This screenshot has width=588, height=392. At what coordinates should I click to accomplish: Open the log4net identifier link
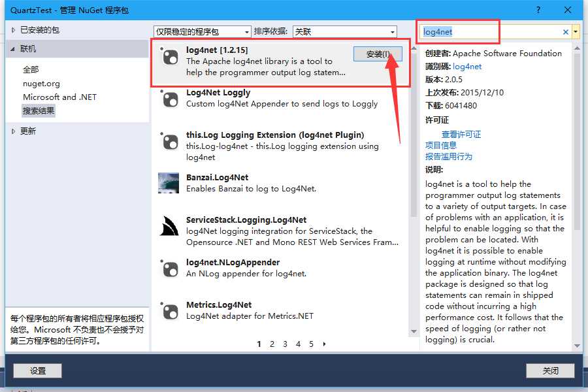(x=467, y=67)
